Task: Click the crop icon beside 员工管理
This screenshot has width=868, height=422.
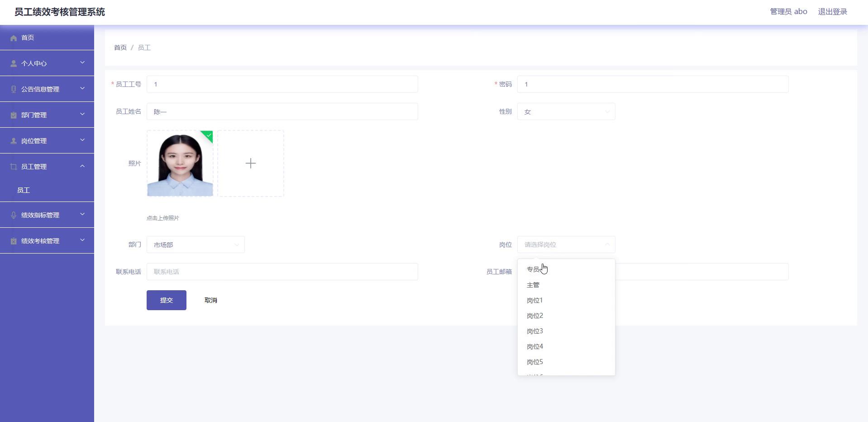Action: 14,167
